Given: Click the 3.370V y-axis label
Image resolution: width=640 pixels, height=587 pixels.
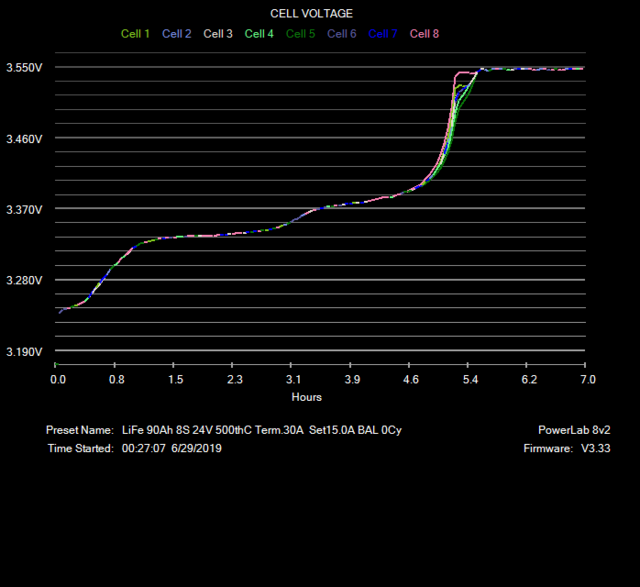Looking at the screenshot, I should [24, 210].
